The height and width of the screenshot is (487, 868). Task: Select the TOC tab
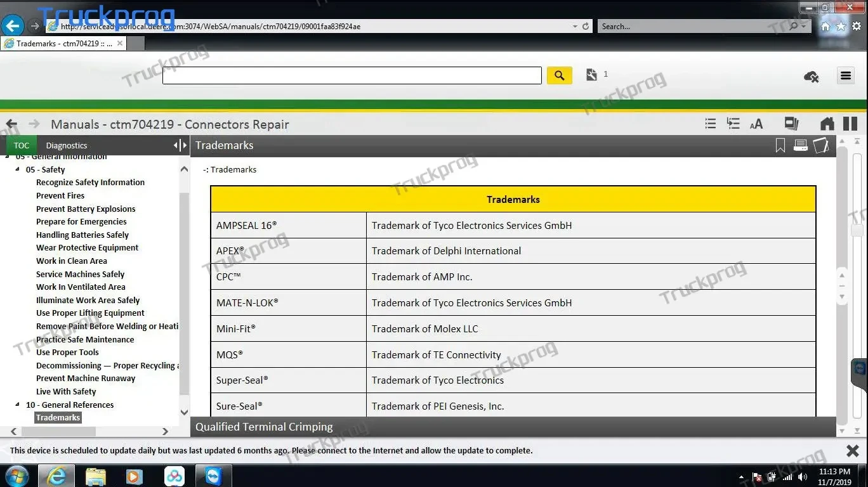pos(22,145)
